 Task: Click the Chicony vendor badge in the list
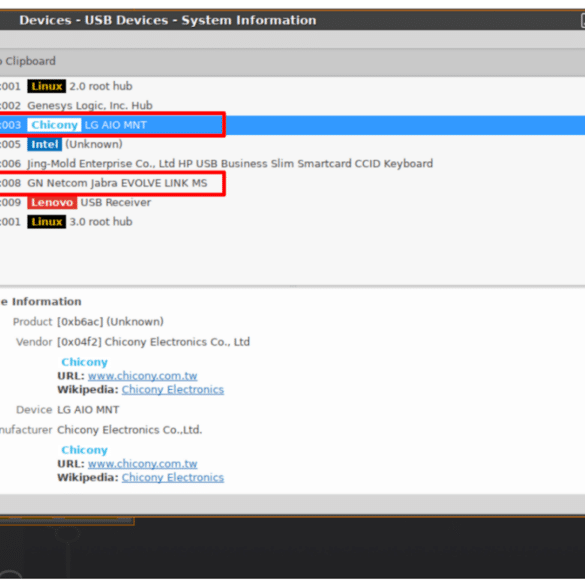(x=54, y=125)
